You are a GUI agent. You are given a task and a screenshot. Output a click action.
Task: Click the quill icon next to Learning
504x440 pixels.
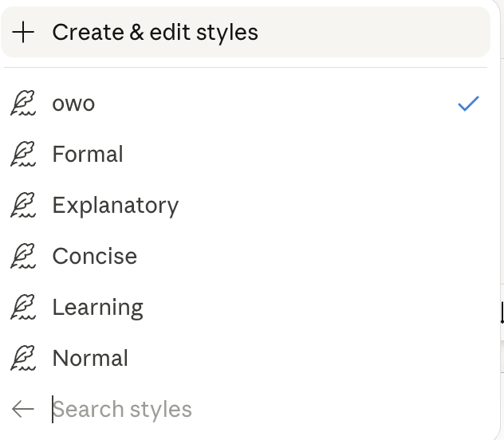tap(24, 308)
